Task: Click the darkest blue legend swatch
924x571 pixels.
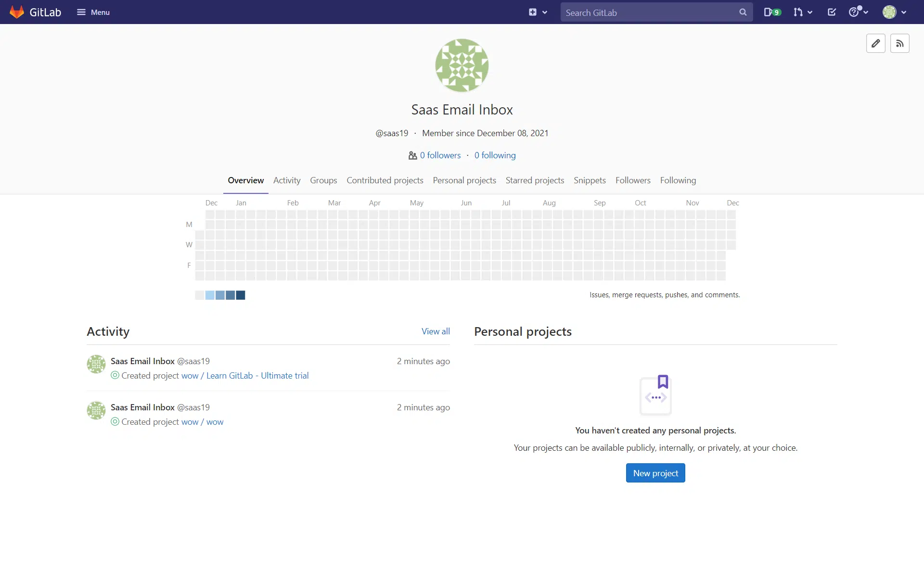Action: (x=241, y=295)
